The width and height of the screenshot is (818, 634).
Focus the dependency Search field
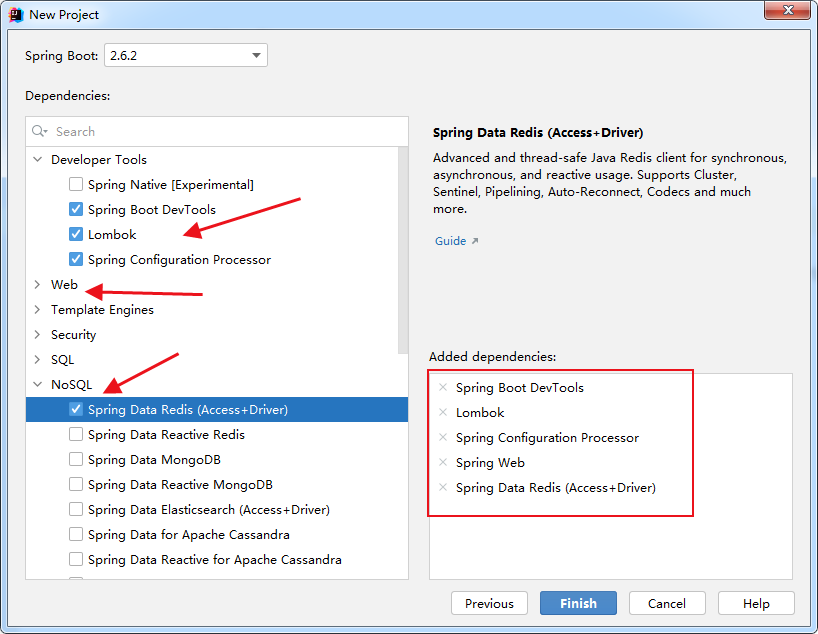(225, 131)
